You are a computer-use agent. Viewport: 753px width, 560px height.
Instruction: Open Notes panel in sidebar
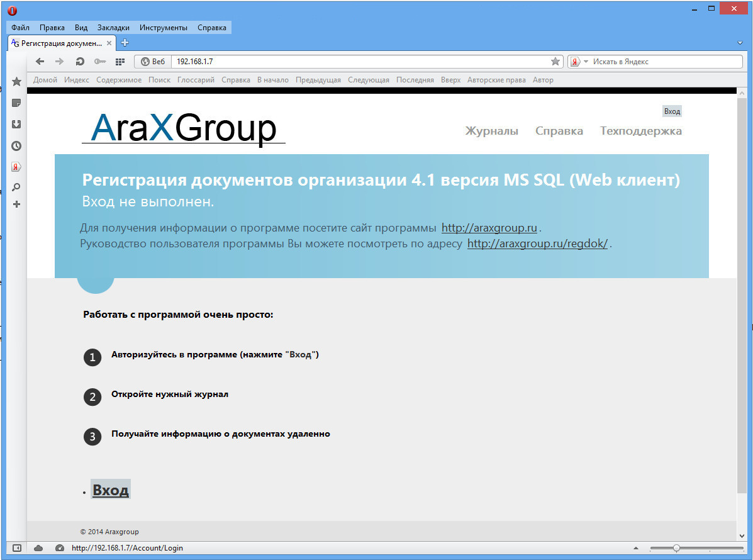click(x=16, y=103)
